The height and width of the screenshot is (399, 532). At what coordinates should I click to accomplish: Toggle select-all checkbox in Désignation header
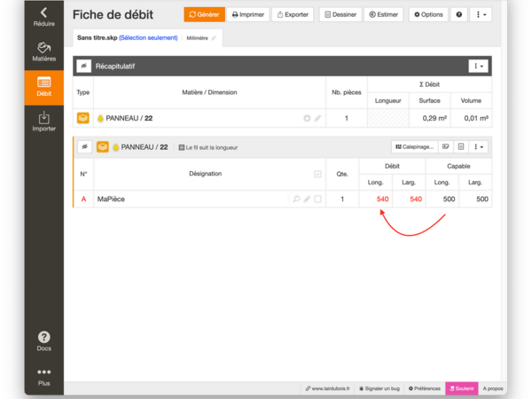click(x=317, y=174)
